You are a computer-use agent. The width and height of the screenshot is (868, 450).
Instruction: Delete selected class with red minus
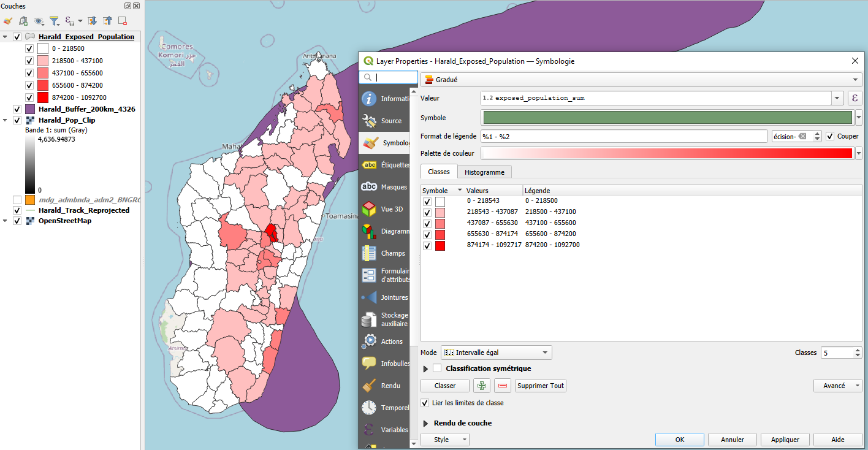[x=503, y=386]
